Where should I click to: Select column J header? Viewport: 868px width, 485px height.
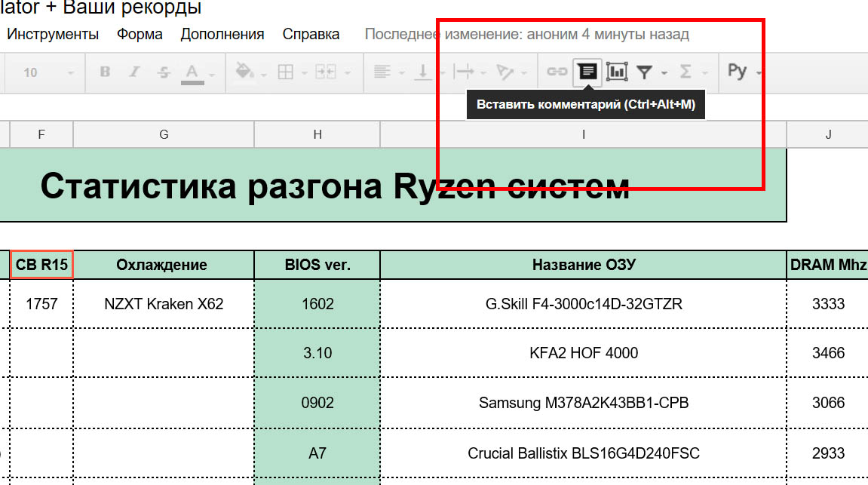point(827,134)
